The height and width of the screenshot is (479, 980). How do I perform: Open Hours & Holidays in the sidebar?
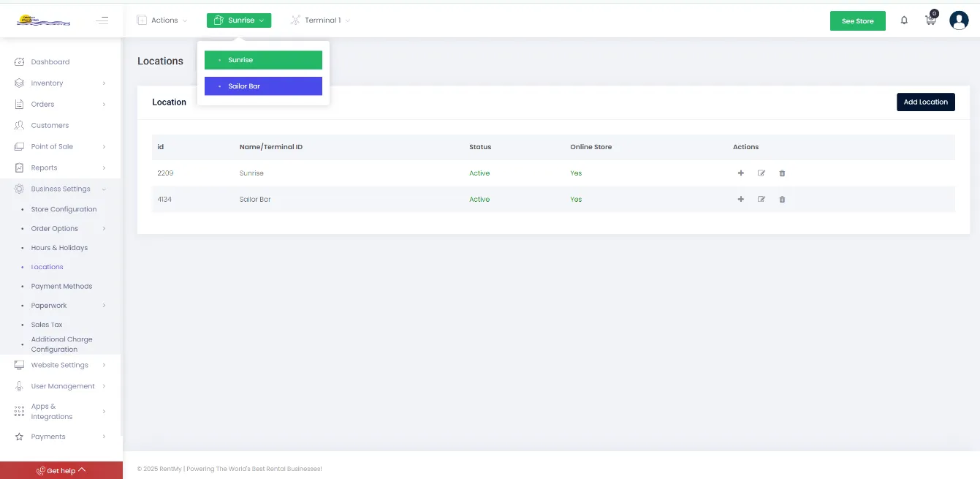(x=58, y=247)
